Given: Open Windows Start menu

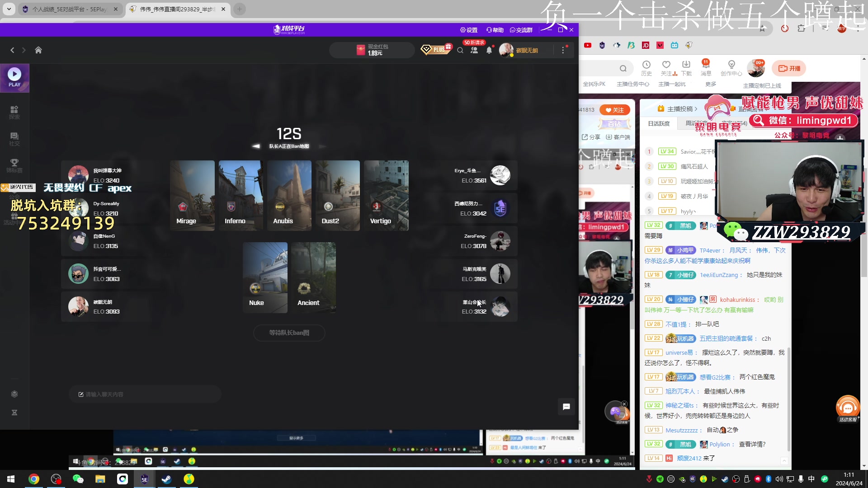Looking at the screenshot, I should click(11, 479).
